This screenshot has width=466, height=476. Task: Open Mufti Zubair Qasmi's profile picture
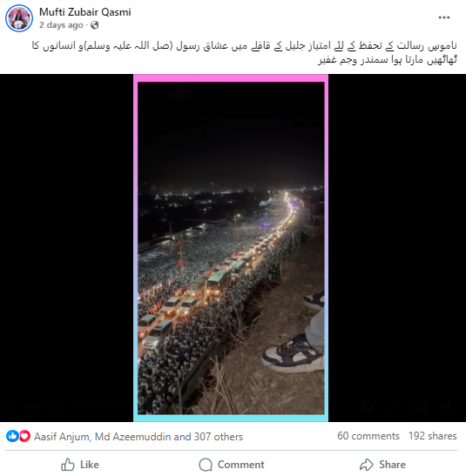[19, 18]
